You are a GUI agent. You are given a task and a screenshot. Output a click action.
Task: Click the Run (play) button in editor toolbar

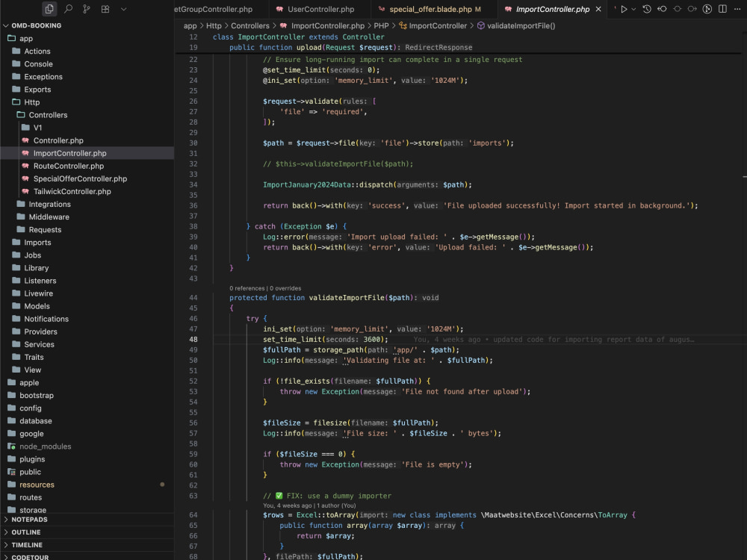point(624,9)
